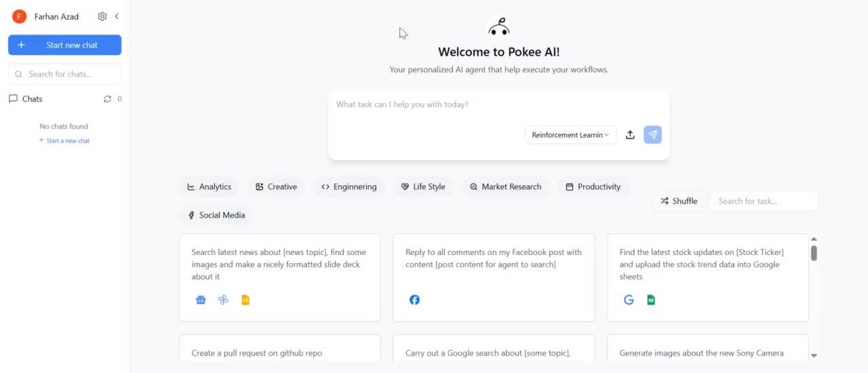
Task: Click the Search for task field
Action: (x=764, y=201)
